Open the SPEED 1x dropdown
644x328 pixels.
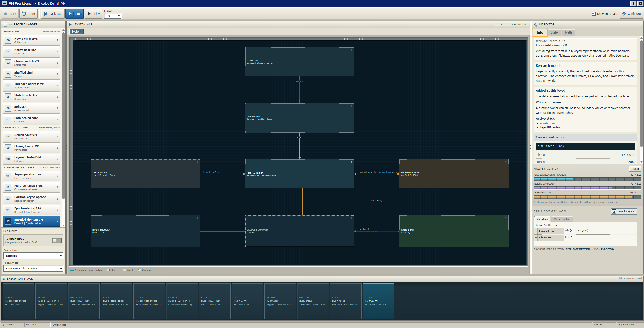(x=113, y=16)
